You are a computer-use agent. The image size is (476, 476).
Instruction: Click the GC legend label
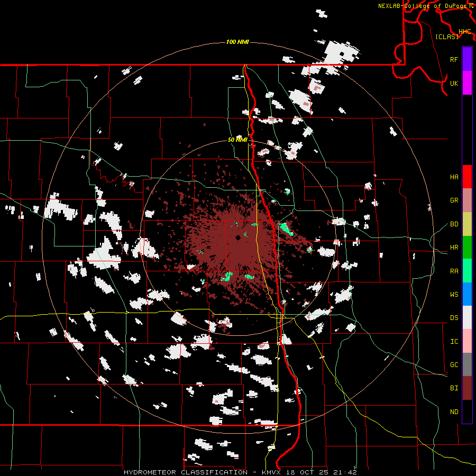454,365
